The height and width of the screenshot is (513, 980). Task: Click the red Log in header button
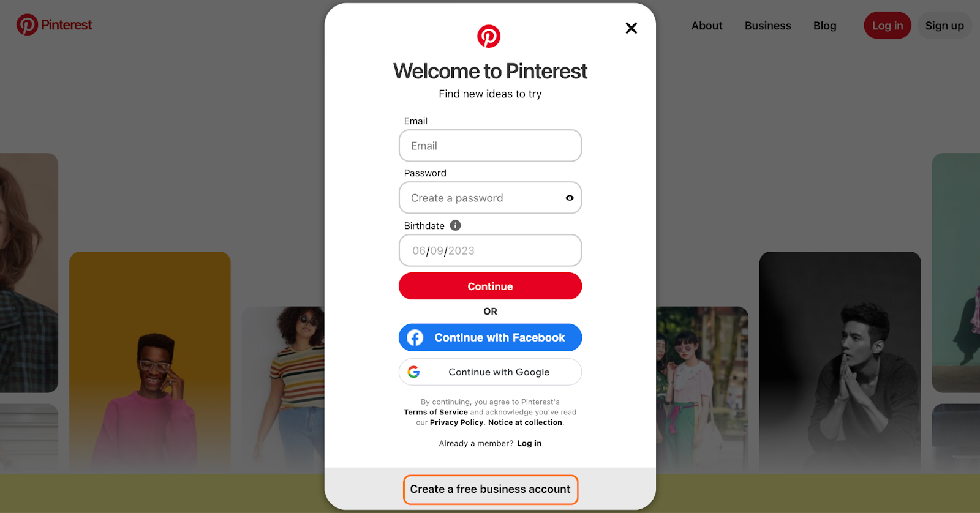[x=888, y=26]
